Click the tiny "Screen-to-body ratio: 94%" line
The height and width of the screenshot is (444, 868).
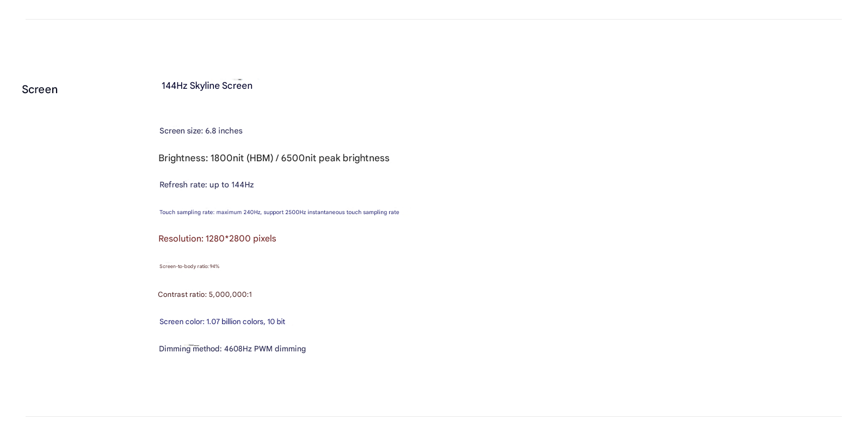(189, 266)
